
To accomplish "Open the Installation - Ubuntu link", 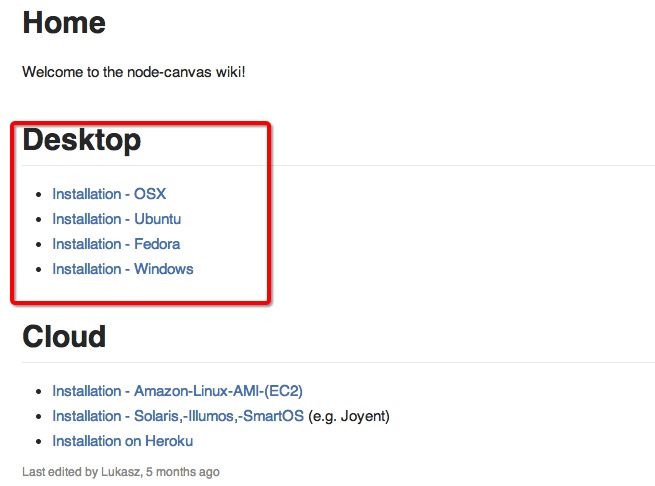I will pos(117,219).
